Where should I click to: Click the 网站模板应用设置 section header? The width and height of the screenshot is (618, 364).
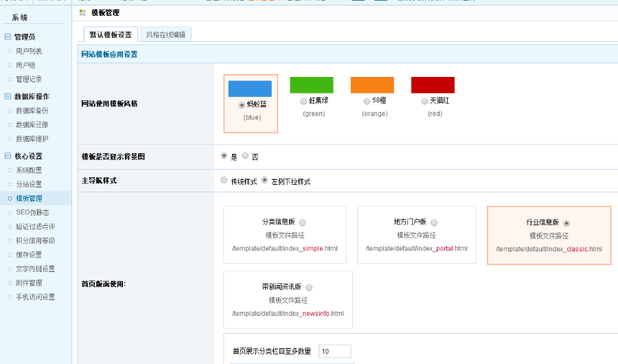110,54
